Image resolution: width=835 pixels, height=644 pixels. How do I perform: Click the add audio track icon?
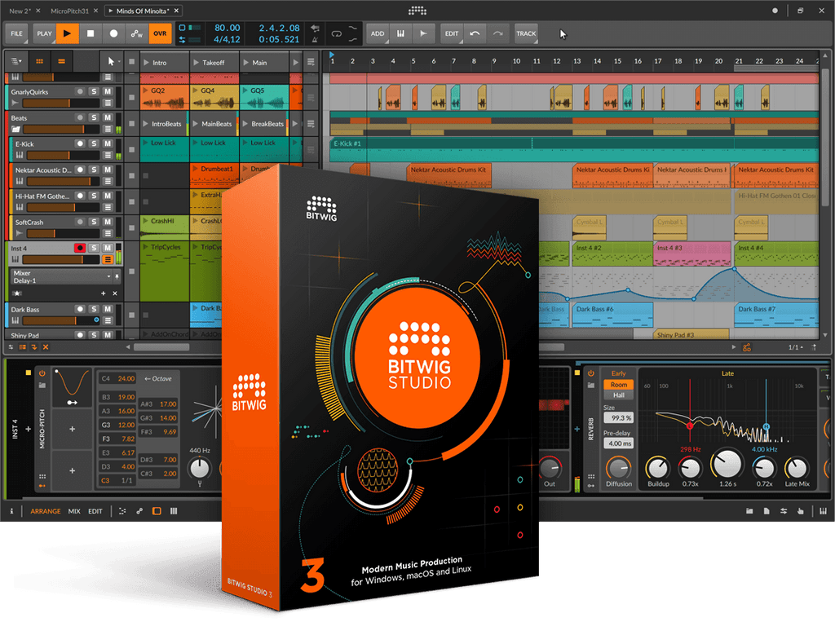(x=423, y=33)
